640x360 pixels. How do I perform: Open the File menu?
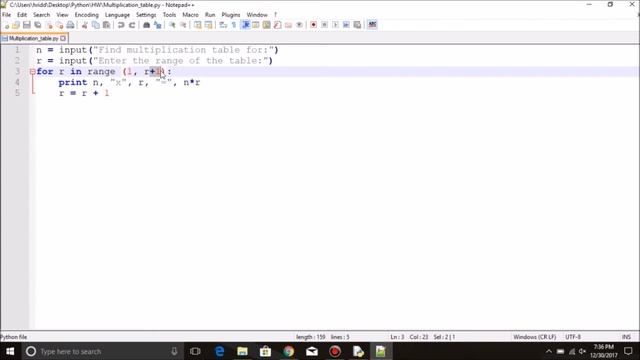[7, 15]
